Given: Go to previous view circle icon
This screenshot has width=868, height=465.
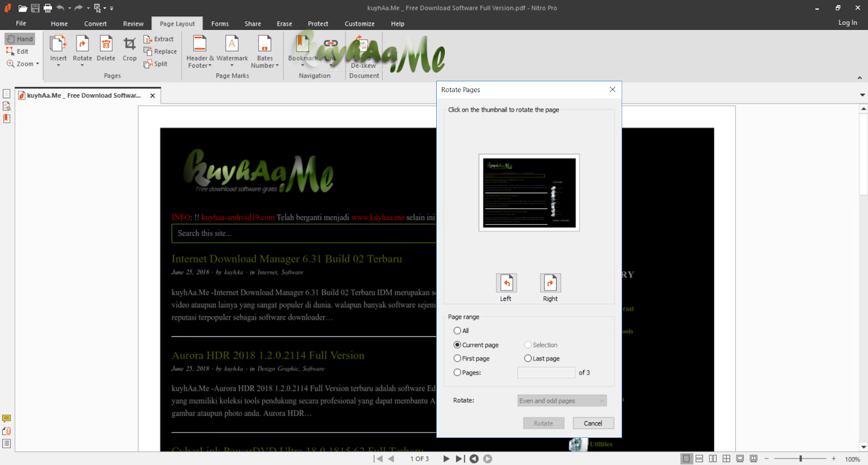Looking at the screenshot, I should [474, 458].
